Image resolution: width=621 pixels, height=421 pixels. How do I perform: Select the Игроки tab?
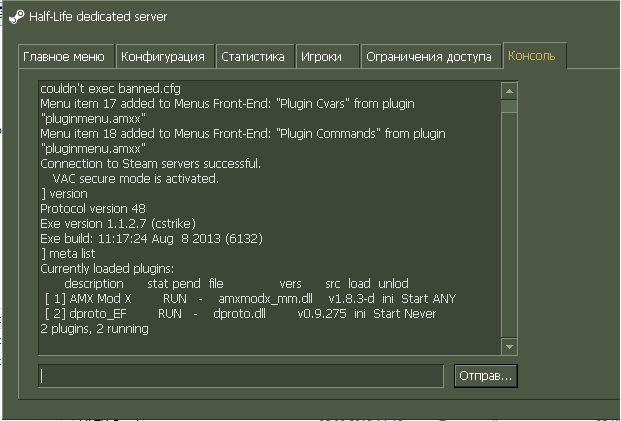pyautogui.click(x=328, y=57)
